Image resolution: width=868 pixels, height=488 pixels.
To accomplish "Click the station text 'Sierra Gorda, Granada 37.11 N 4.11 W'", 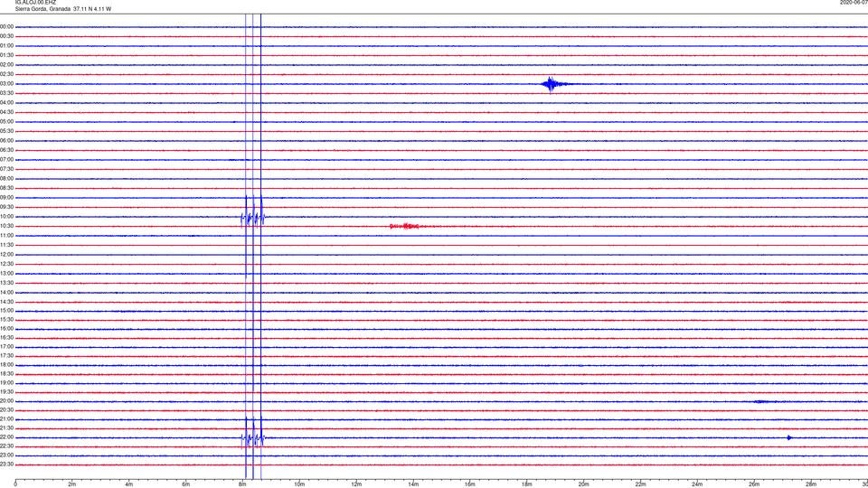I will click(x=63, y=9).
